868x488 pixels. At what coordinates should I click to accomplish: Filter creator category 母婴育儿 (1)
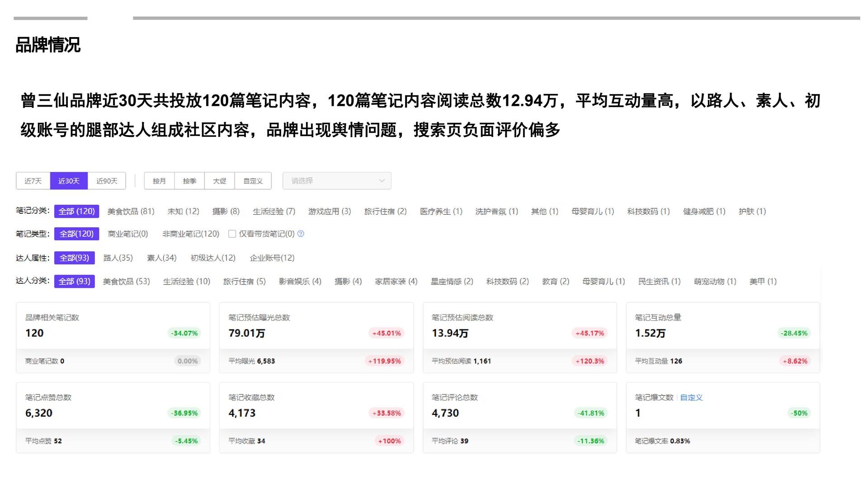tap(604, 282)
